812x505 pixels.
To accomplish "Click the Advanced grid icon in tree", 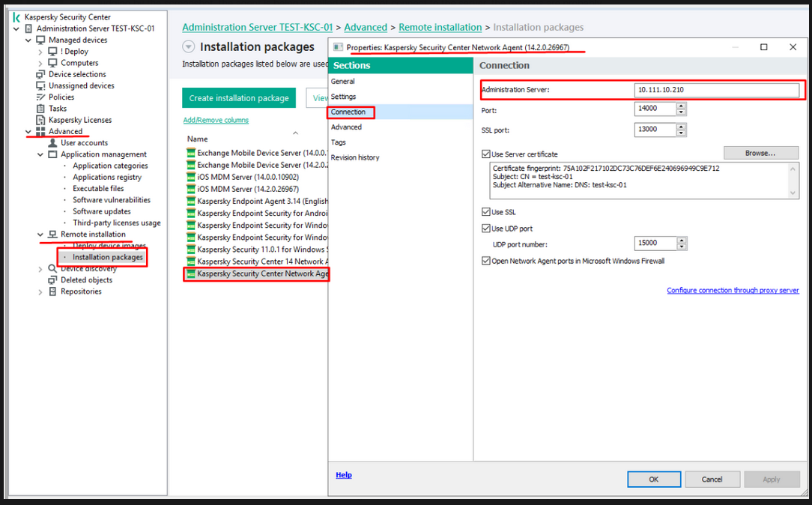I will click(41, 131).
